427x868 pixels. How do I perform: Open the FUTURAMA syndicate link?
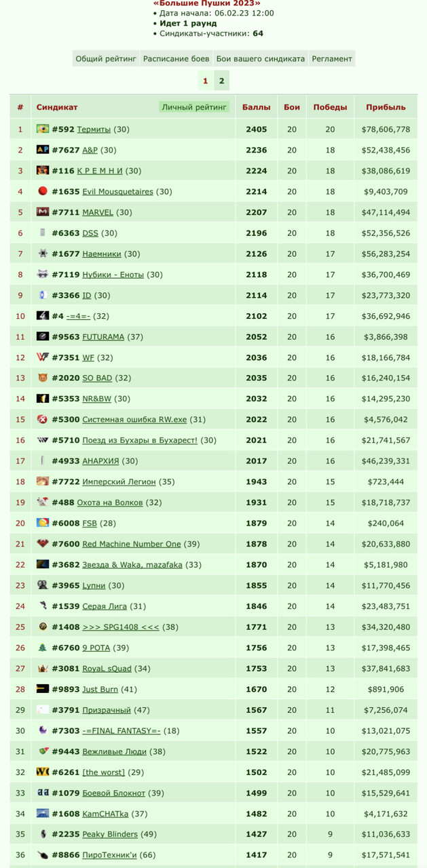(103, 337)
